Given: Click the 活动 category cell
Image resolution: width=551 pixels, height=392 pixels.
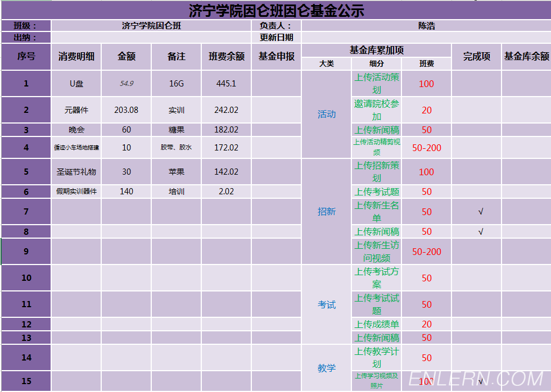Looking at the screenshot, I should (327, 115).
